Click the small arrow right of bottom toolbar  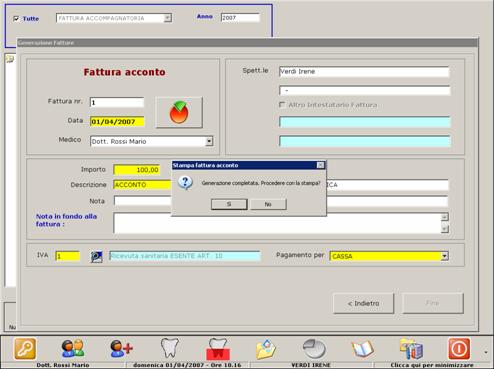(486, 352)
